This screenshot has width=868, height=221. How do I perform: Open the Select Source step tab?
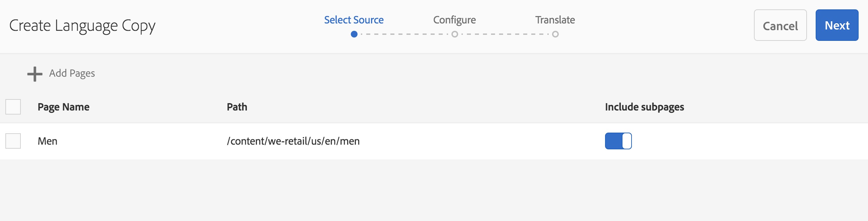click(354, 20)
